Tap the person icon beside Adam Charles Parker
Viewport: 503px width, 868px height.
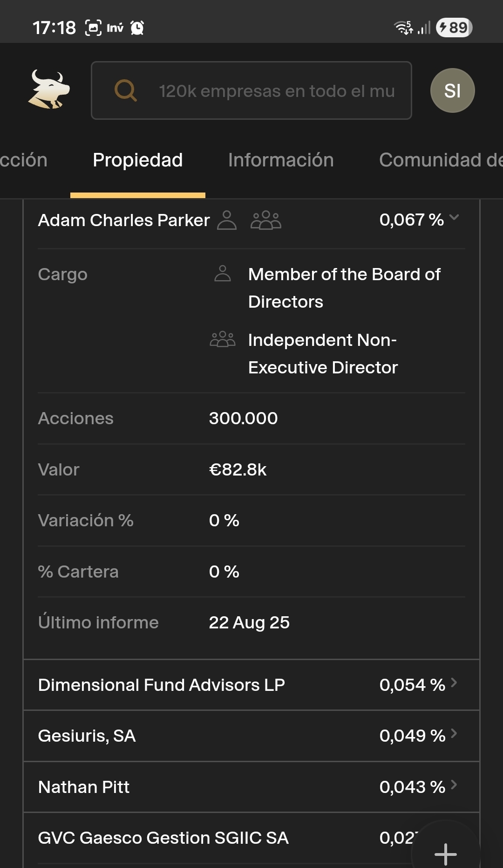227,220
